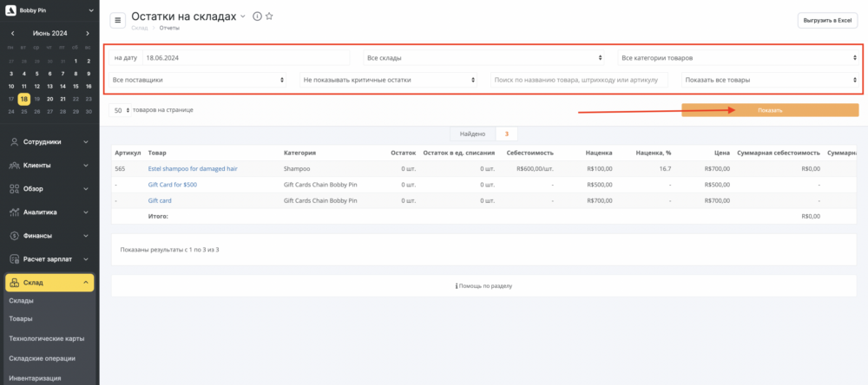Click the Найдено 3 results counter
Screen dimensions: 868x385
pyautogui.click(x=483, y=134)
